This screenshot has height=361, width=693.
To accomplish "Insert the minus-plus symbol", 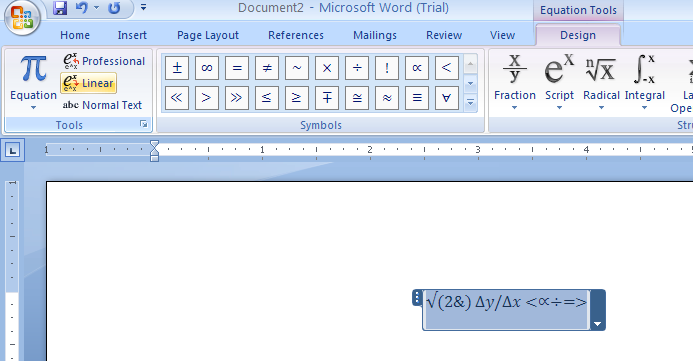I will pyautogui.click(x=327, y=98).
